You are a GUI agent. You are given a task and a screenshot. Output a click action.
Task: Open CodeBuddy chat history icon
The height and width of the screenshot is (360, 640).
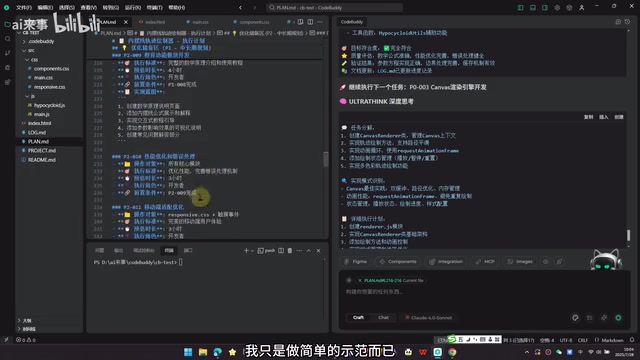tap(627, 22)
